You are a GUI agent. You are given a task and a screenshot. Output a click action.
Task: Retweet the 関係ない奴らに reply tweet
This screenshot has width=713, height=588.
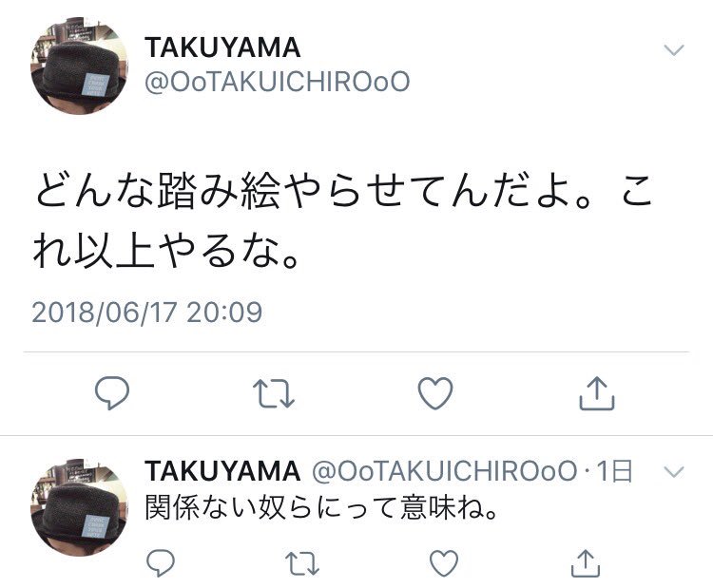(x=302, y=563)
